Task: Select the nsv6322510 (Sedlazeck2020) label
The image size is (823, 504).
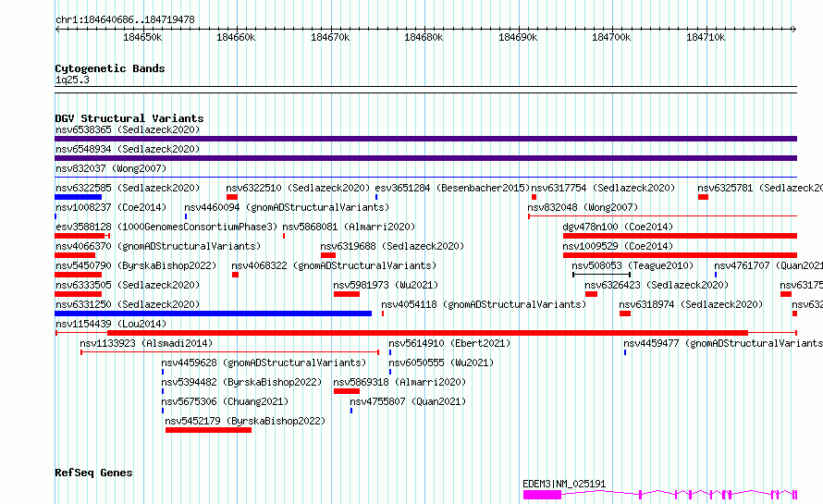Action: click(x=298, y=188)
